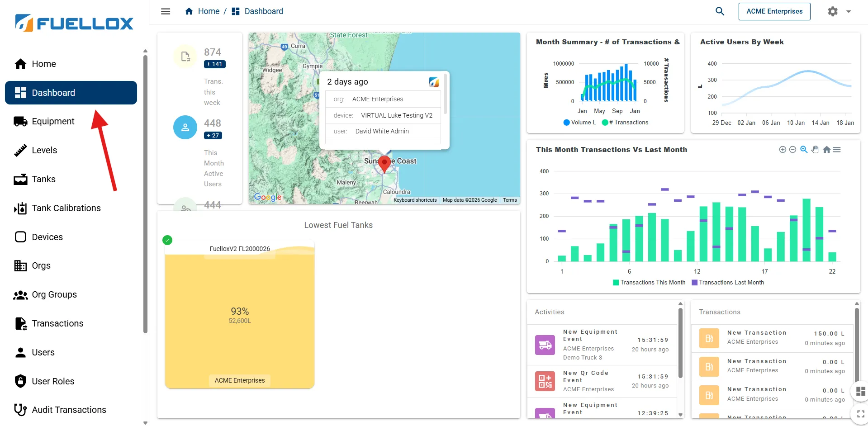
Task: Zoom out on the monthly transactions chart
Action: [x=792, y=150]
